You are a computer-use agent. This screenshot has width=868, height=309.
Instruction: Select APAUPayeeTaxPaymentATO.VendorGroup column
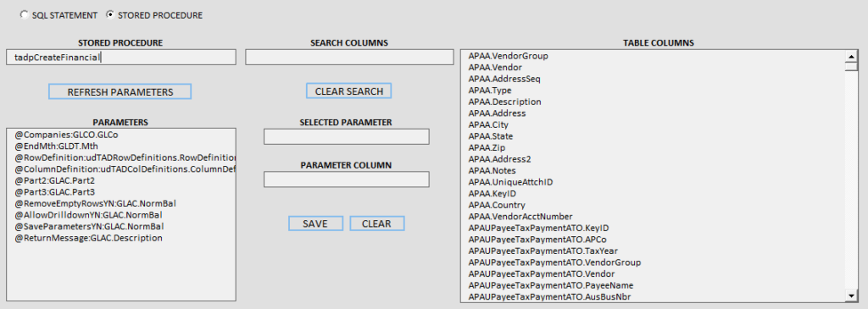(x=654, y=262)
